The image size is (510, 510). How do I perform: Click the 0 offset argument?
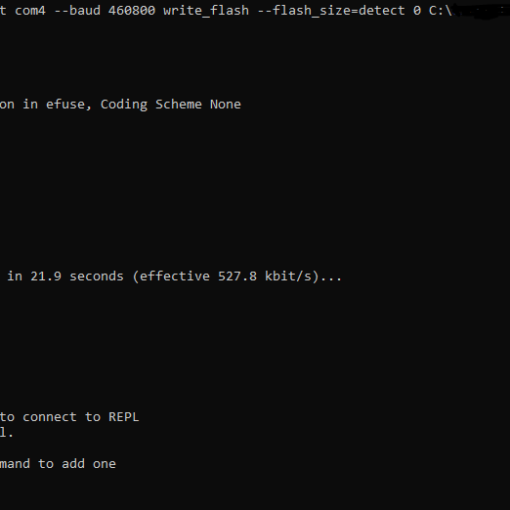coord(417,11)
